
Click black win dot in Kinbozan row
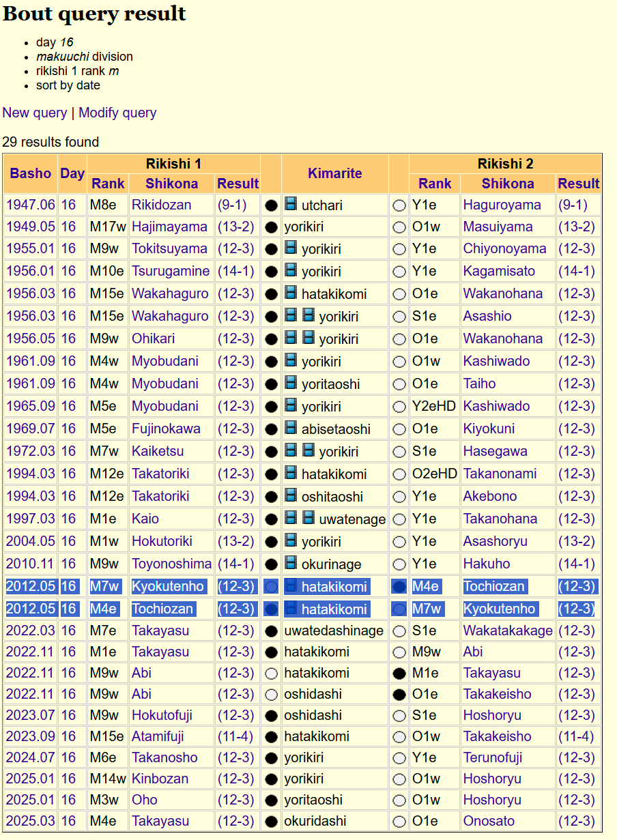coord(271,779)
